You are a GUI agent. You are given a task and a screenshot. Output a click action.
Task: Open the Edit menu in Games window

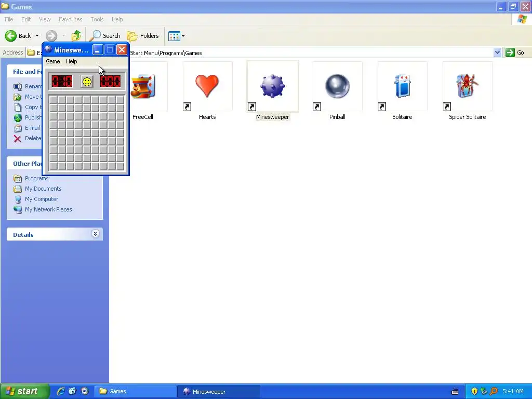pyautogui.click(x=26, y=19)
